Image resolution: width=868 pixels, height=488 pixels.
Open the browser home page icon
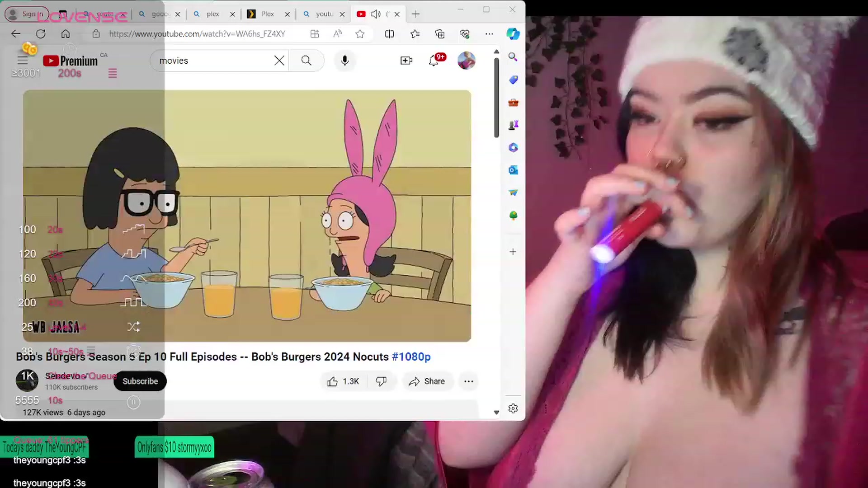click(x=66, y=34)
